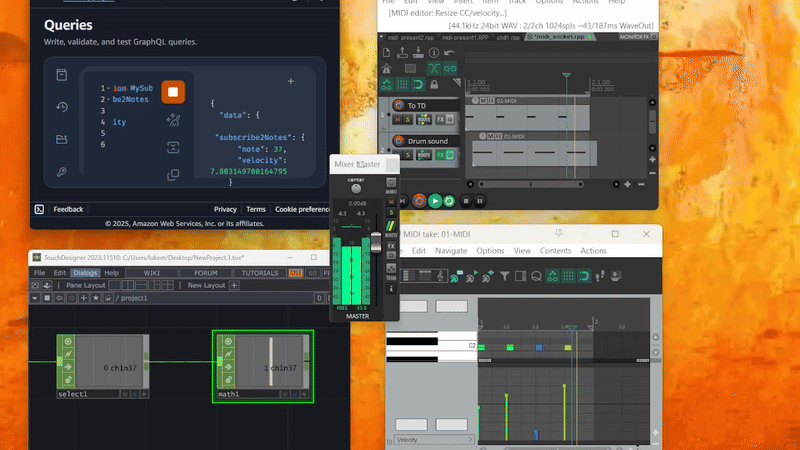Open the Contents menu in MIDI editor
800x450 pixels.
tap(555, 251)
